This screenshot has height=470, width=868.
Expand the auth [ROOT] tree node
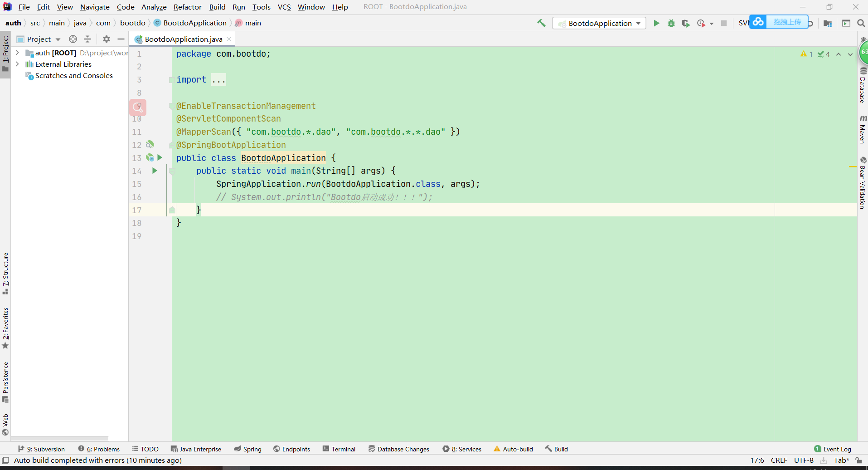(17, 53)
